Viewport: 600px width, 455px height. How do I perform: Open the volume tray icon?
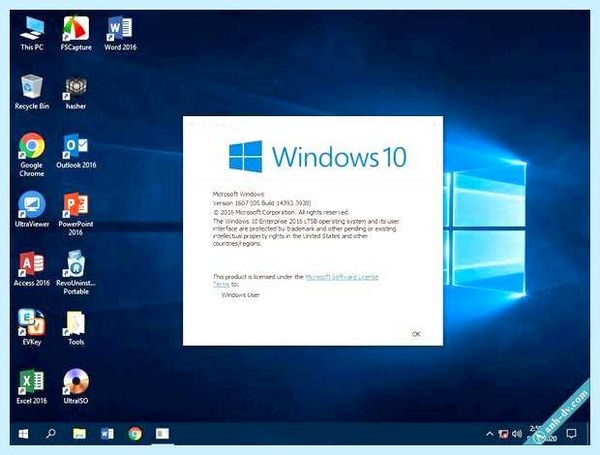[x=517, y=434]
